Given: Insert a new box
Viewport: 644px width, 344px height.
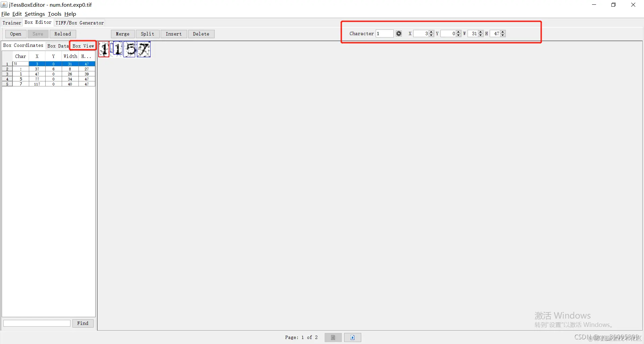Looking at the screenshot, I should coord(174,34).
